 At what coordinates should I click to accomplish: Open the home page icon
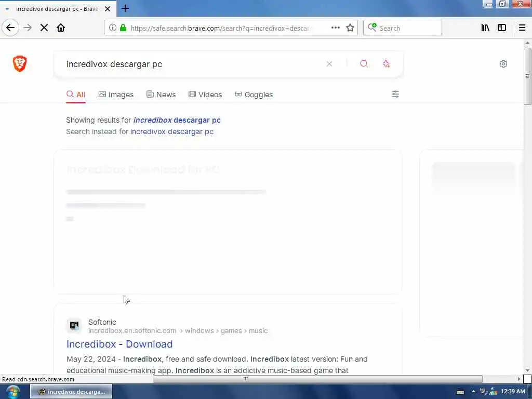tap(61, 28)
